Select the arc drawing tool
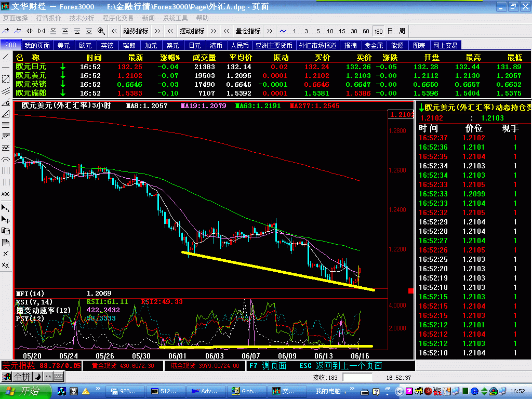This screenshot has height=399, width=532. pyautogui.click(x=6, y=159)
